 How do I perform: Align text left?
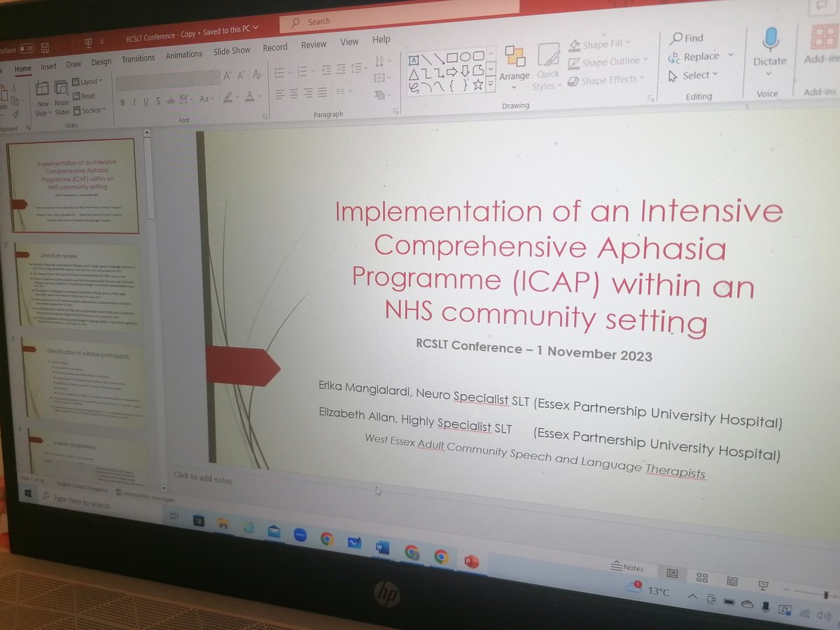279,94
